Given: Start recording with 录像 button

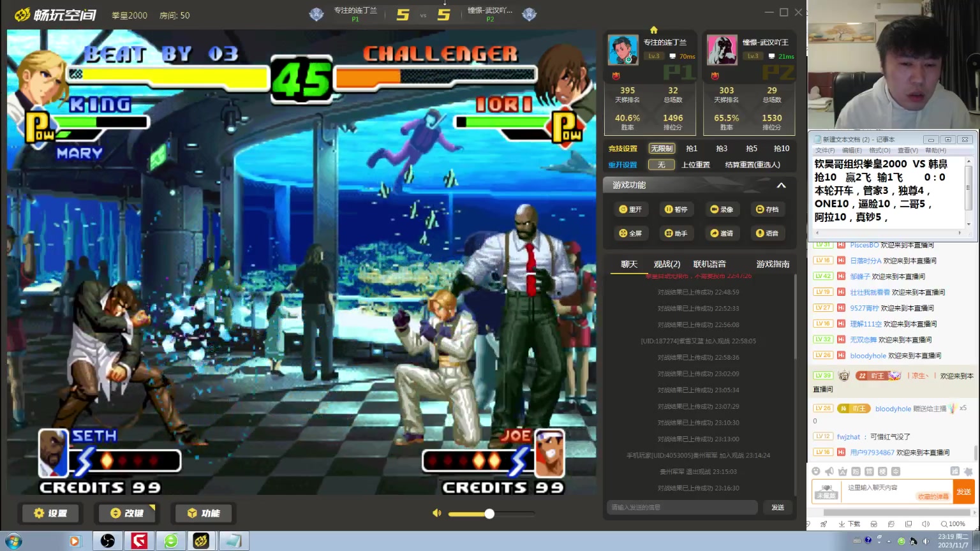Looking at the screenshot, I should [722, 209].
